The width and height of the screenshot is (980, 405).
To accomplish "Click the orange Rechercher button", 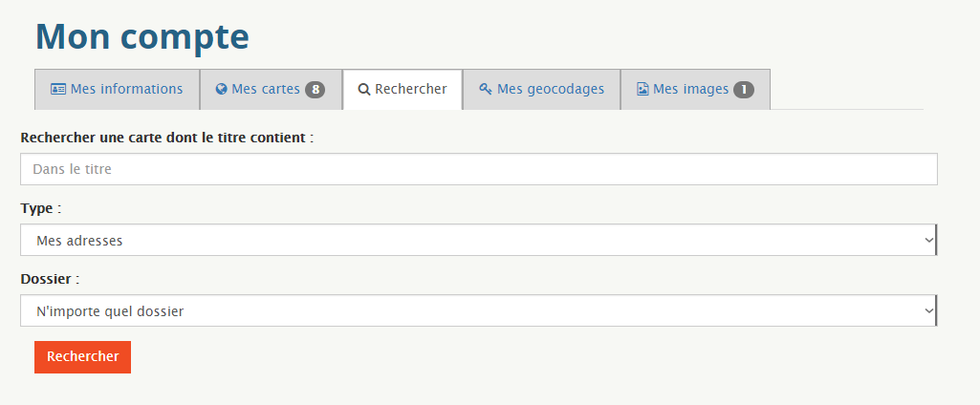I will [82, 357].
